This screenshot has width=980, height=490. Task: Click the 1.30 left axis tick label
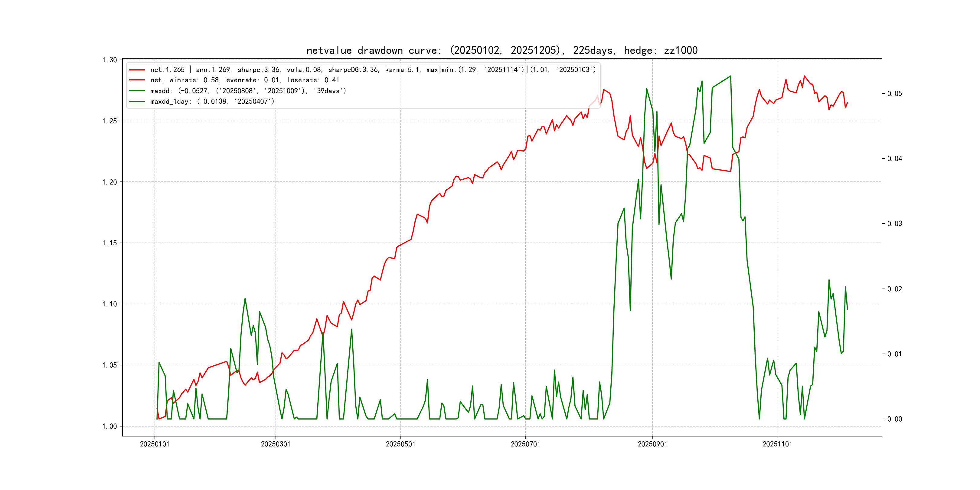click(109, 60)
